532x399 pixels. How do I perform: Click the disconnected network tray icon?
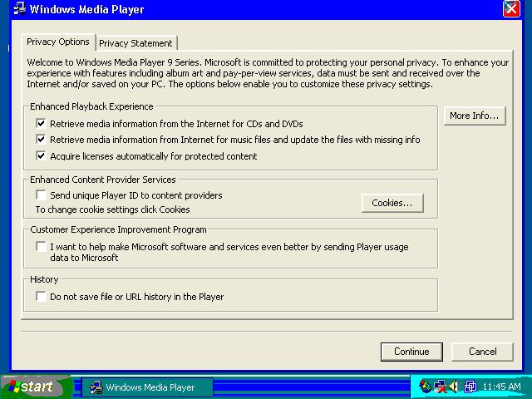440,386
